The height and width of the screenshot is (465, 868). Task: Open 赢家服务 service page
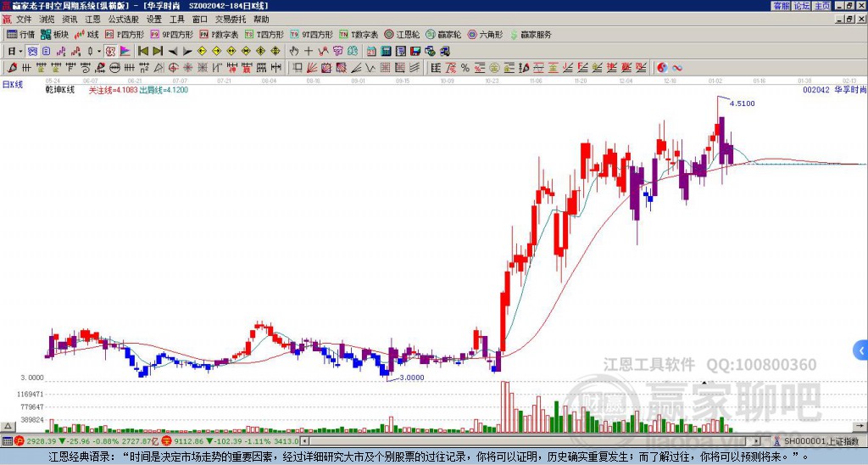(x=531, y=34)
